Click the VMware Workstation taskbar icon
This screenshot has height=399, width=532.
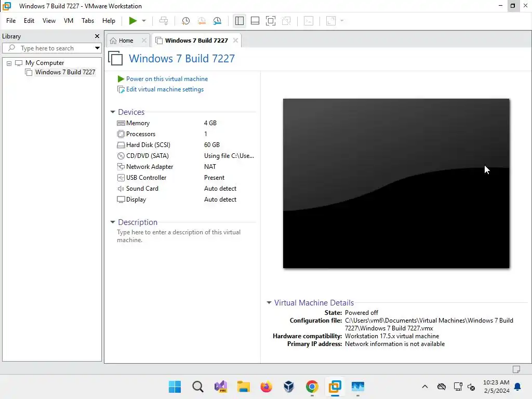(x=335, y=387)
